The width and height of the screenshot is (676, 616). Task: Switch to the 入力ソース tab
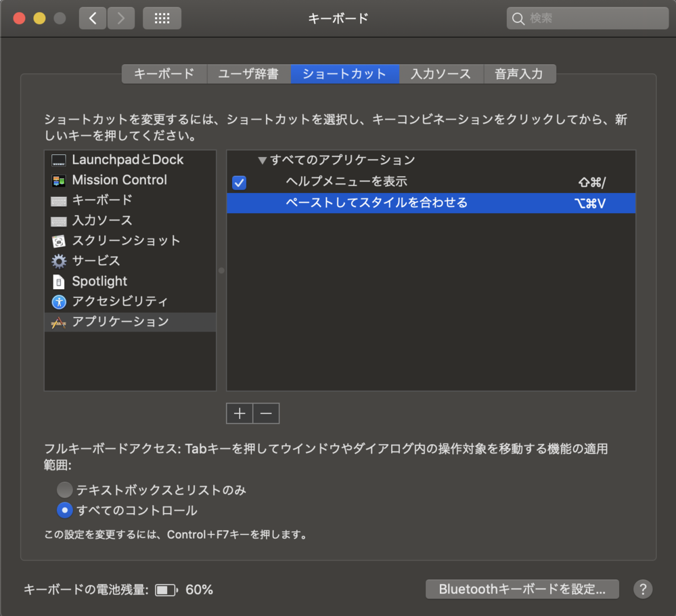tap(441, 74)
